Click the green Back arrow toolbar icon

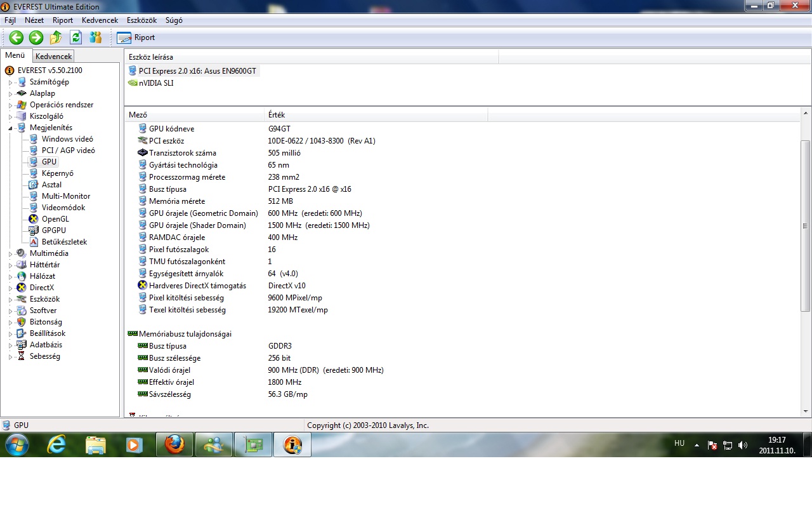(x=16, y=37)
